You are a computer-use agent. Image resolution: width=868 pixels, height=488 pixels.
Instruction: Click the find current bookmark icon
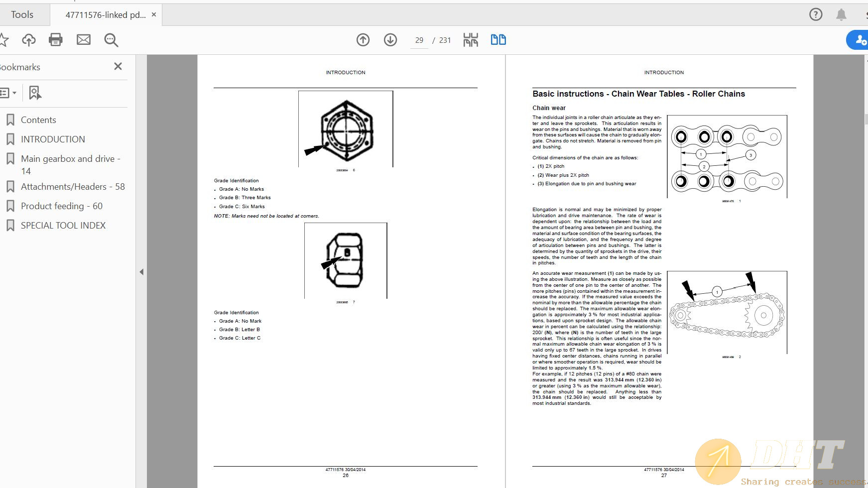35,93
